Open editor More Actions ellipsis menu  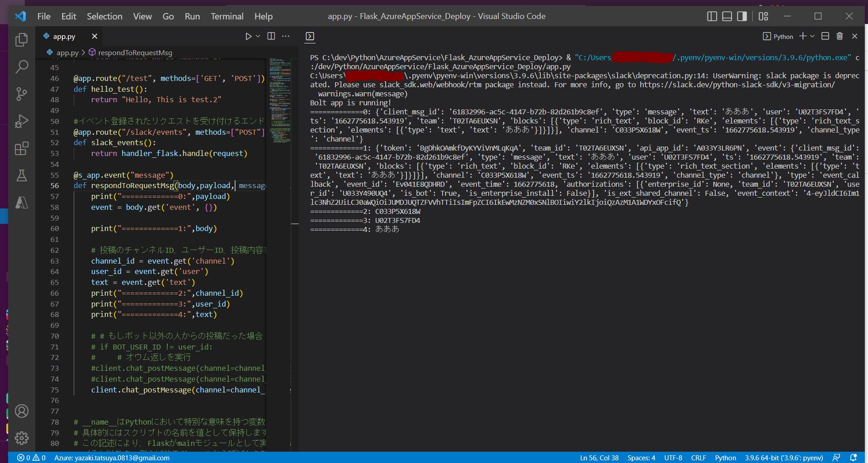click(x=286, y=36)
